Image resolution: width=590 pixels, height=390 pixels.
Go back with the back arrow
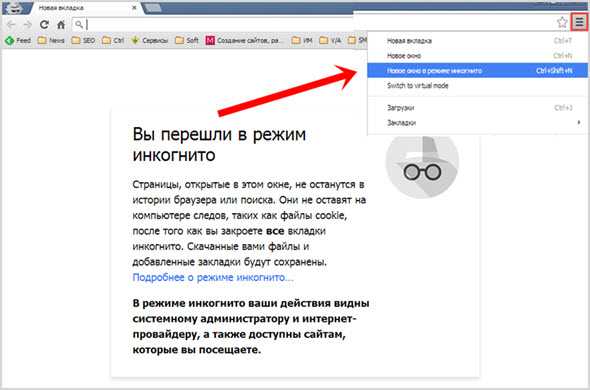point(11,25)
